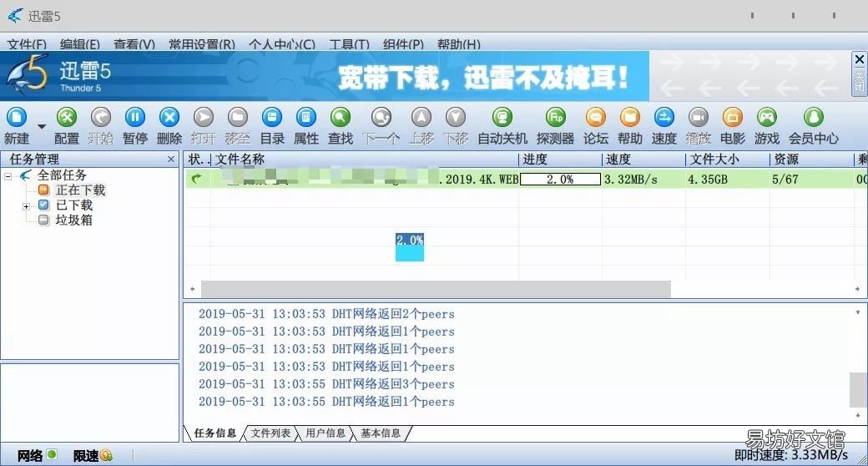Click the 3.32MB/s speed cell
The height and width of the screenshot is (466, 868).
point(631,180)
